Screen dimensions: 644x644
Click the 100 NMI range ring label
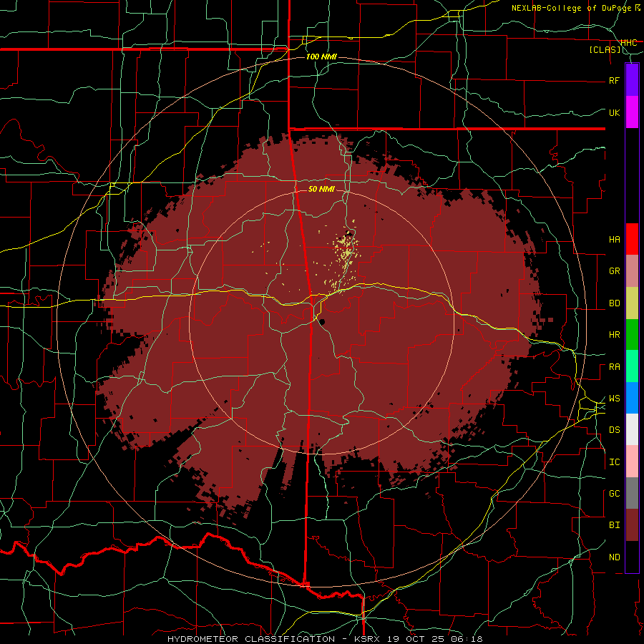tap(321, 57)
